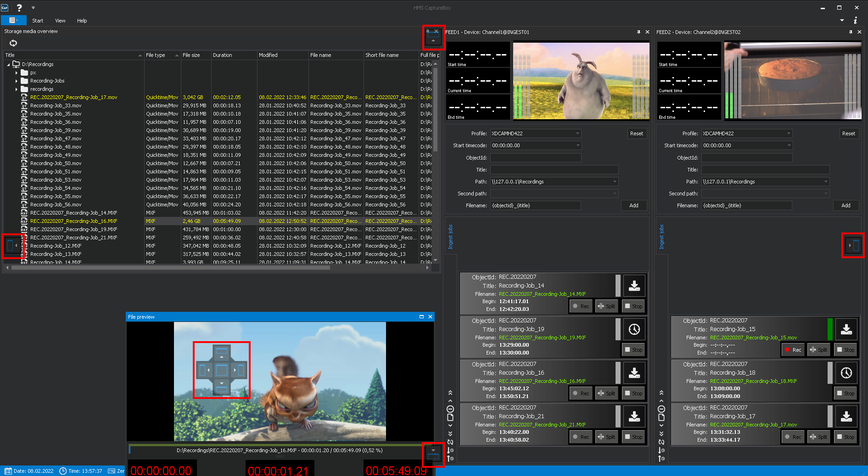Focus the FEED1 ObjectId input field
Screen dimensions: 868x476
536,158
